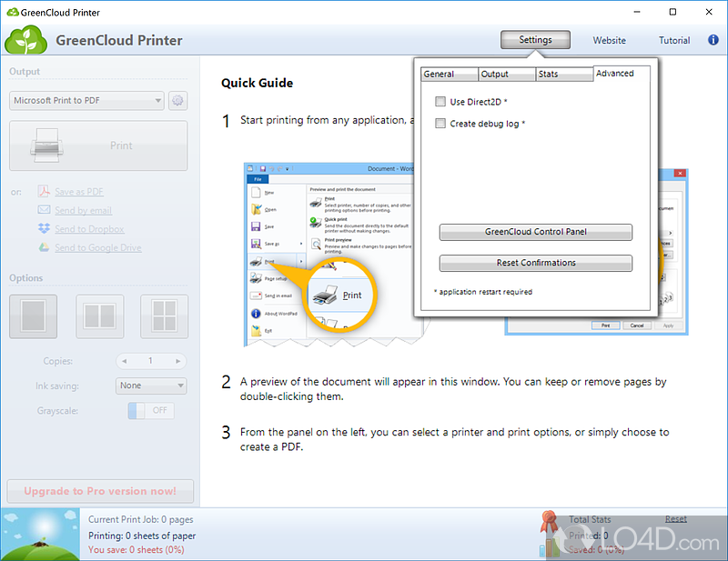Image resolution: width=728 pixels, height=561 pixels.
Task: Select the two pages per sheet layout
Action: click(100, 316)
